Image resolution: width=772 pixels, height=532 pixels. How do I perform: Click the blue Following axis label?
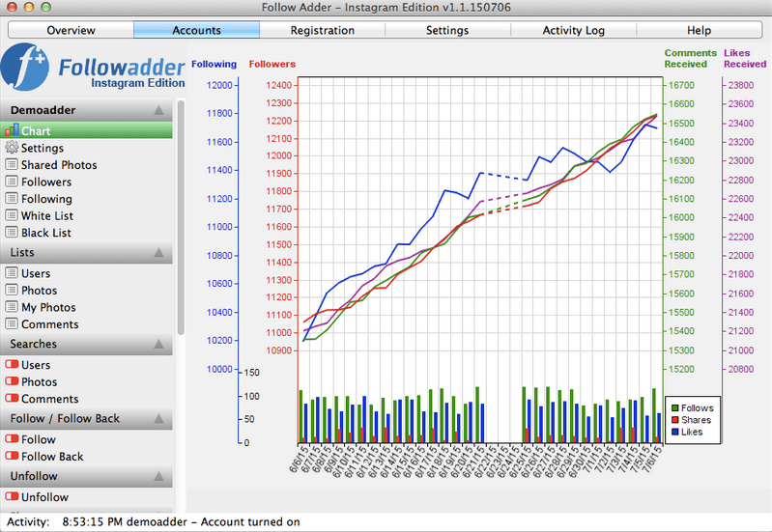point(214,64)
